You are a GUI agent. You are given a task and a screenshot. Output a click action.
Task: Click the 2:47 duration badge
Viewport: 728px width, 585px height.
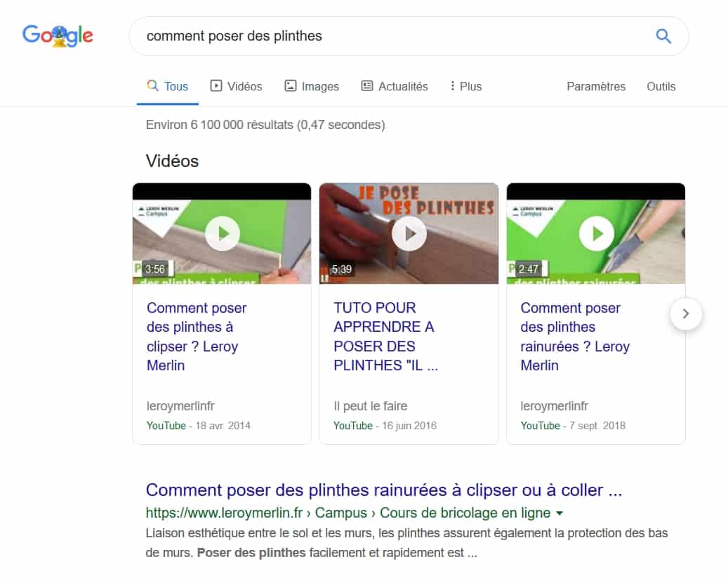(x=529, y=269)
